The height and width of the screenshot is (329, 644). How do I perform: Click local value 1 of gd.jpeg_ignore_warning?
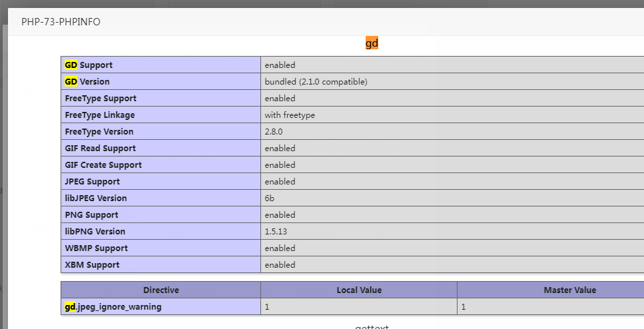pos(267,306)
